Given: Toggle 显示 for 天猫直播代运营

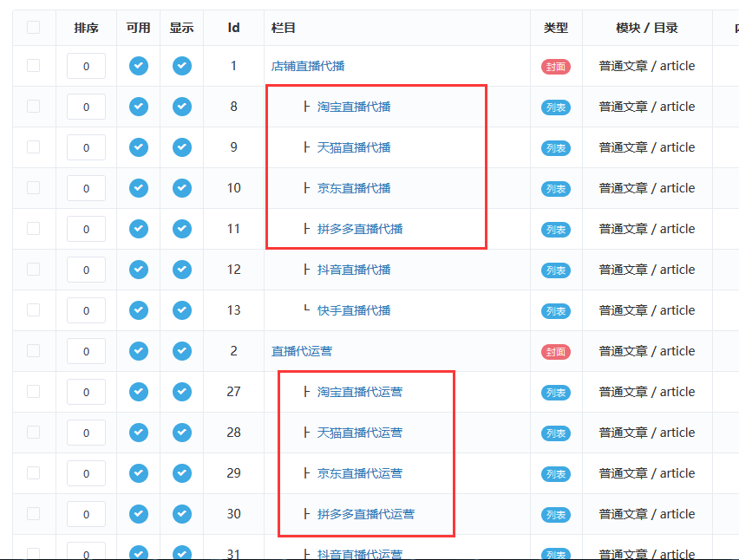Looking at the screenshot, I should coord(182,433).
